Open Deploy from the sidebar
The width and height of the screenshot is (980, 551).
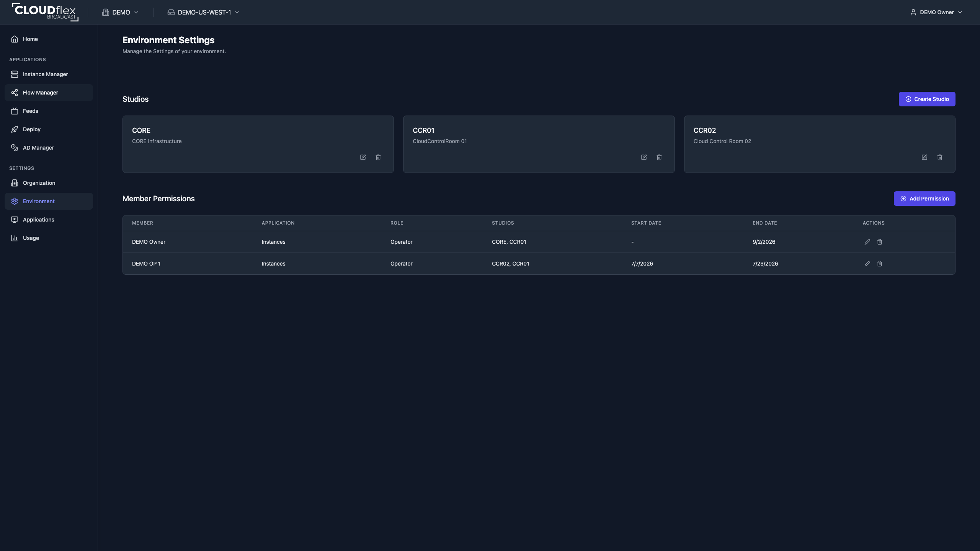(x=49, y=129)
